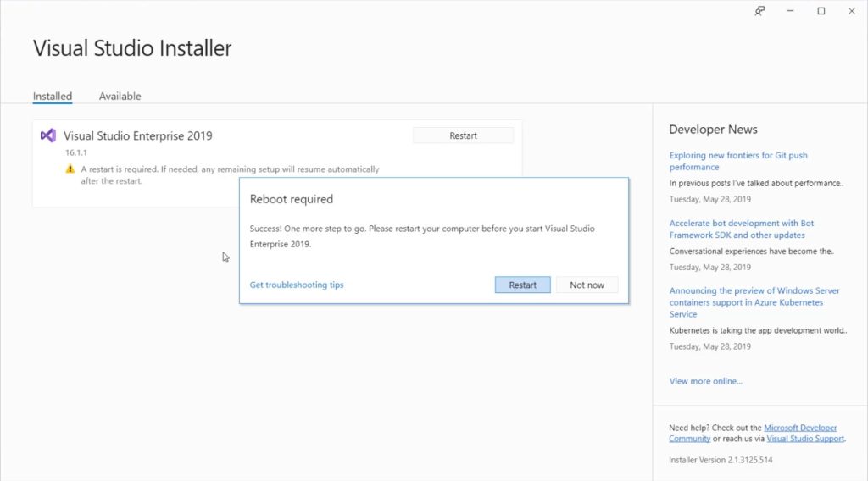Viewport: 868px width, 481px height.
Task: Click View more online link
Action: coord(706,381)
